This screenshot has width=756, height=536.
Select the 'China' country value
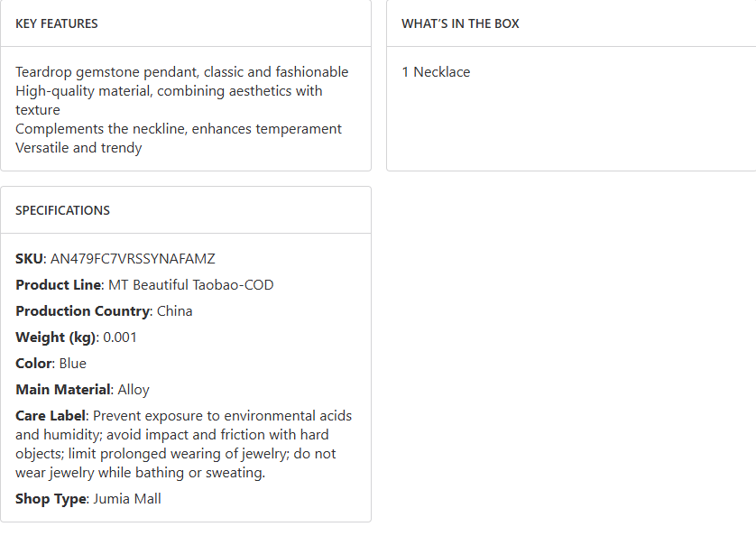click(x=175, y=311)
